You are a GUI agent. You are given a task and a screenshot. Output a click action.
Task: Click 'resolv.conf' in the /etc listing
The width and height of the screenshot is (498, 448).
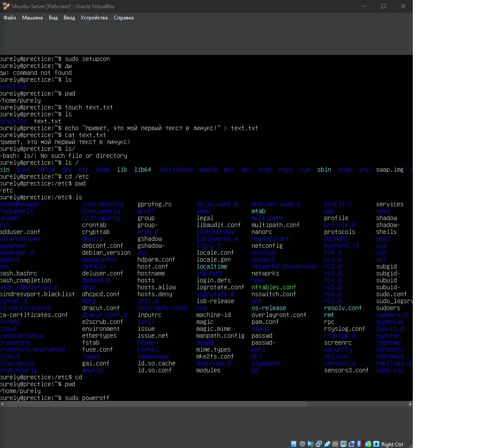343,308
